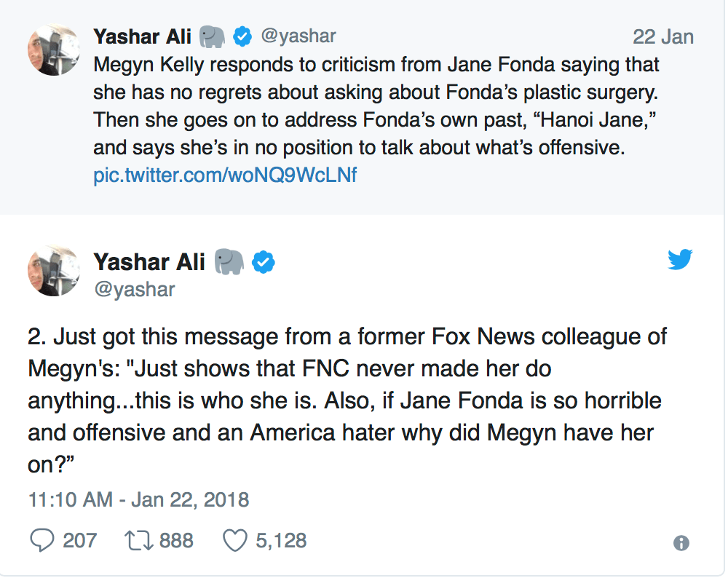Click verified badge in quoted tweet header

(x=242, y=35)
